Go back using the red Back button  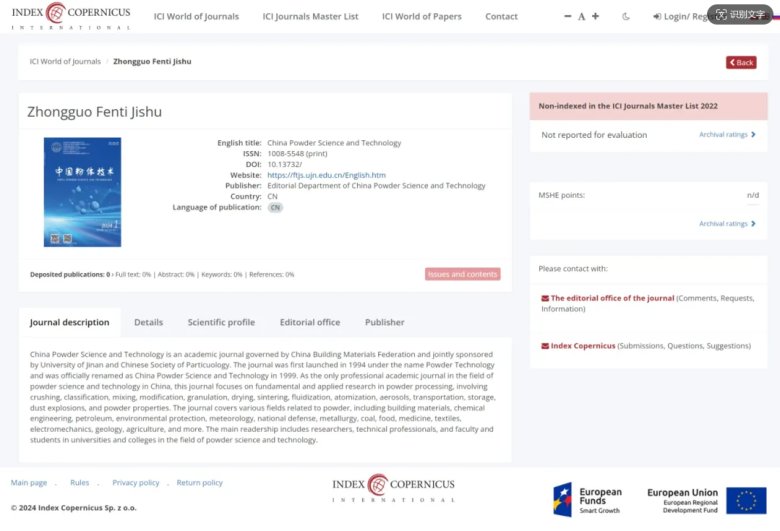pos(741,62)
